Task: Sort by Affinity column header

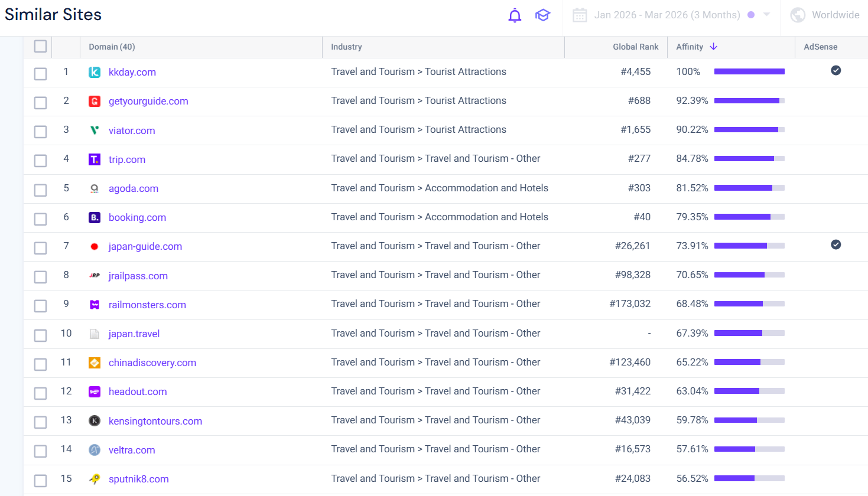Action: (690, 47)
